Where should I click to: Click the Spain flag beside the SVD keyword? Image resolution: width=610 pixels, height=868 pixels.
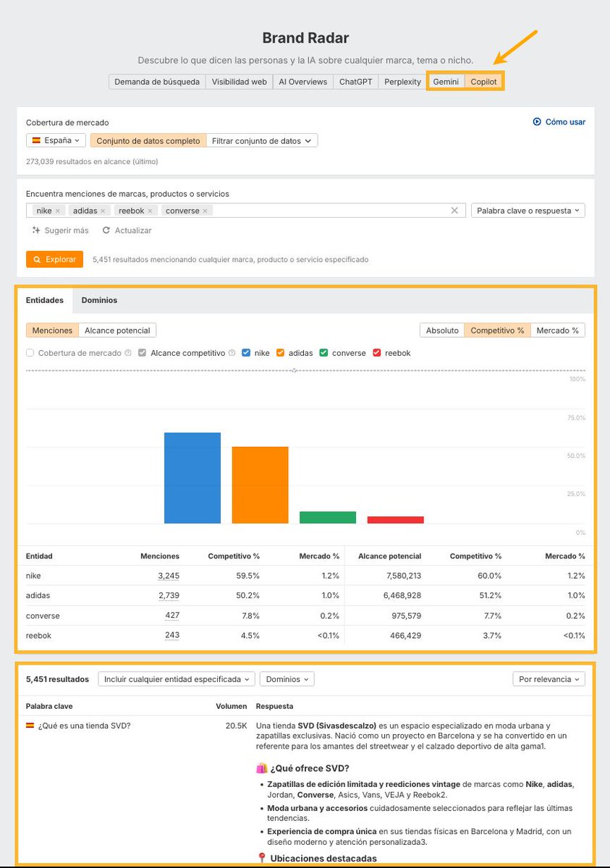(30, 726)
